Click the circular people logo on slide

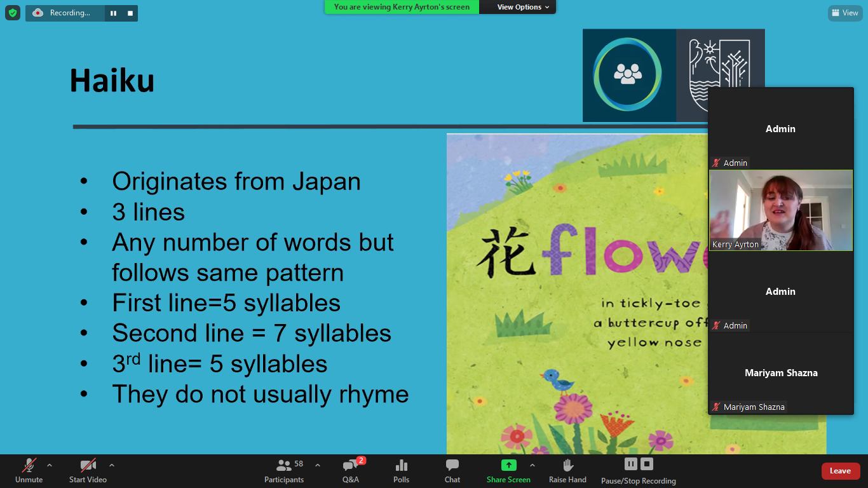click(x=628, y=75)
